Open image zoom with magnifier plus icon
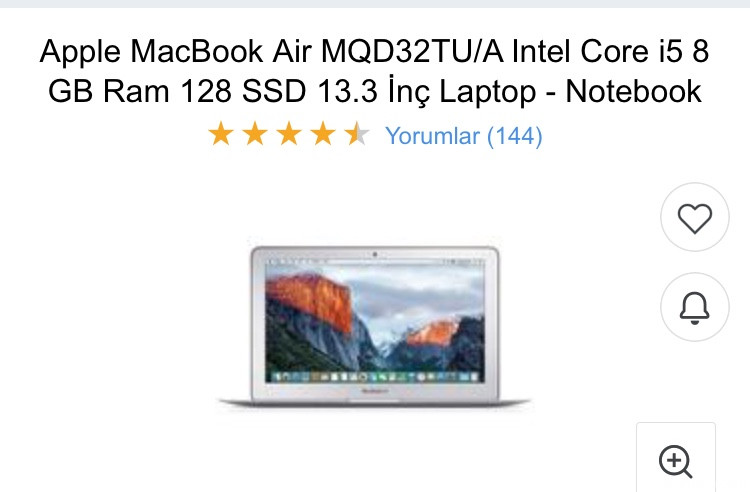 click(675, 461)
